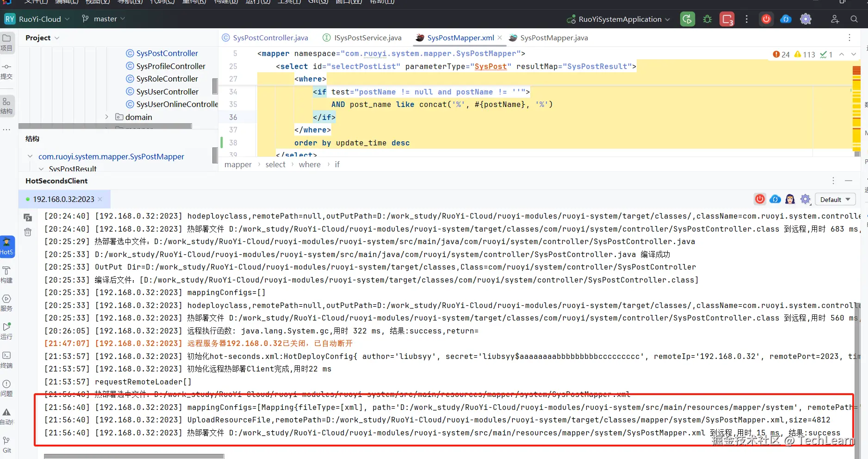Collapse the com.ruoyi.system.mapper.SysPostMapper structure node
868x459 pixels.
coord(30,157)
